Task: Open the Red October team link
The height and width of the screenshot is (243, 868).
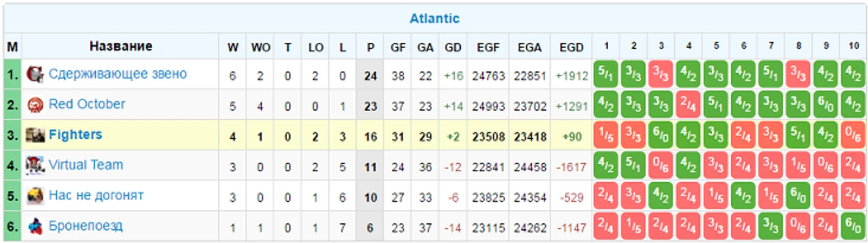Action: click(x=87, y=104)
